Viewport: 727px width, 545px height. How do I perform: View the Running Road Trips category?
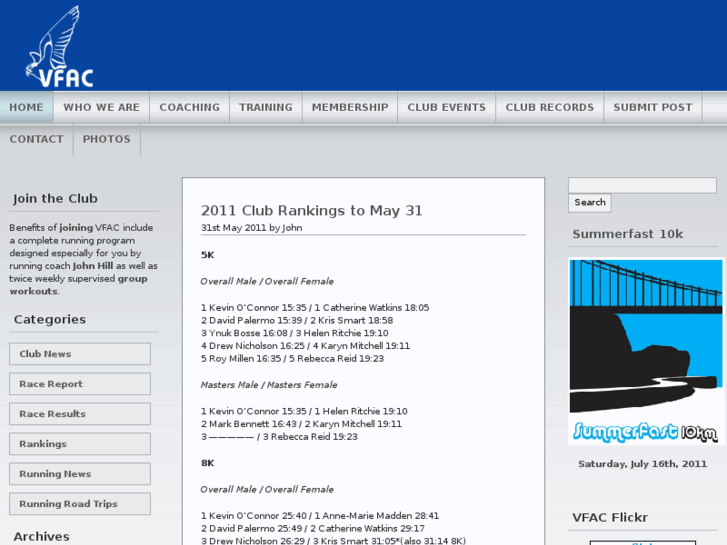(80, 504)
